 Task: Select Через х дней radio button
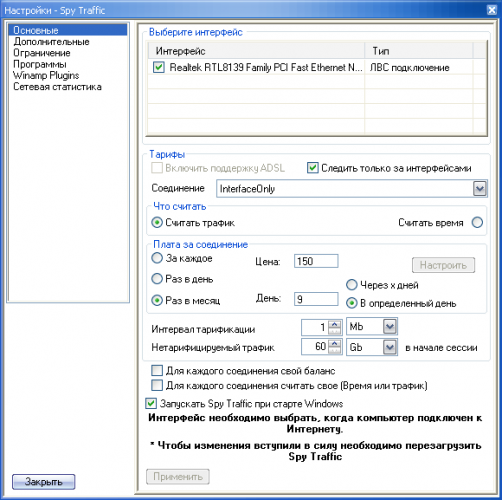tap(351, 285)
